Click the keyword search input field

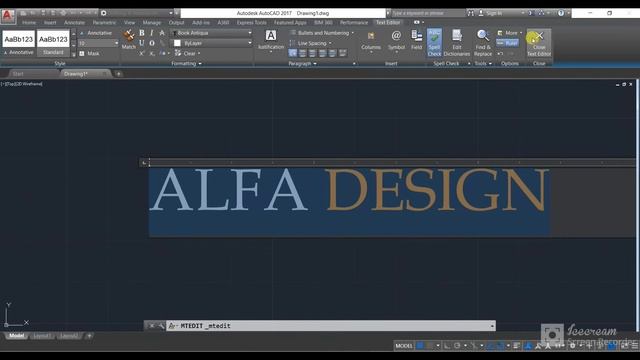point(427,13)
